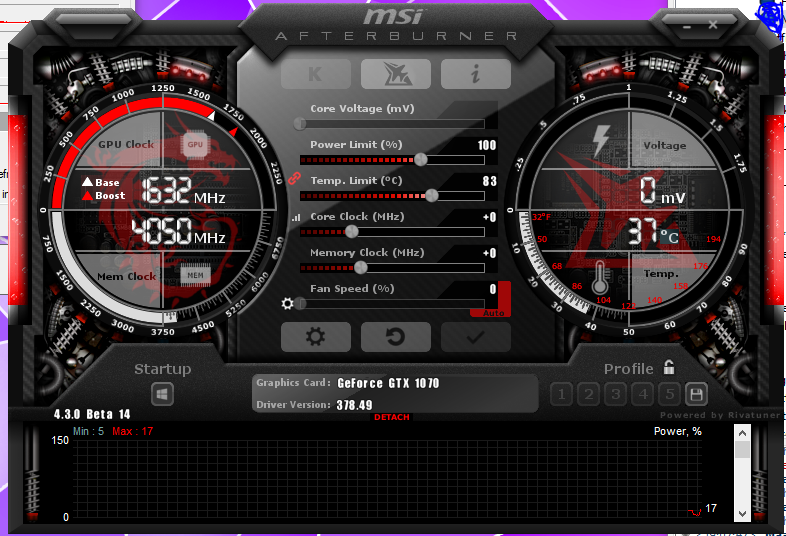
Task: Click the fan speed gear icon
Action: click(x=287, y=303)
